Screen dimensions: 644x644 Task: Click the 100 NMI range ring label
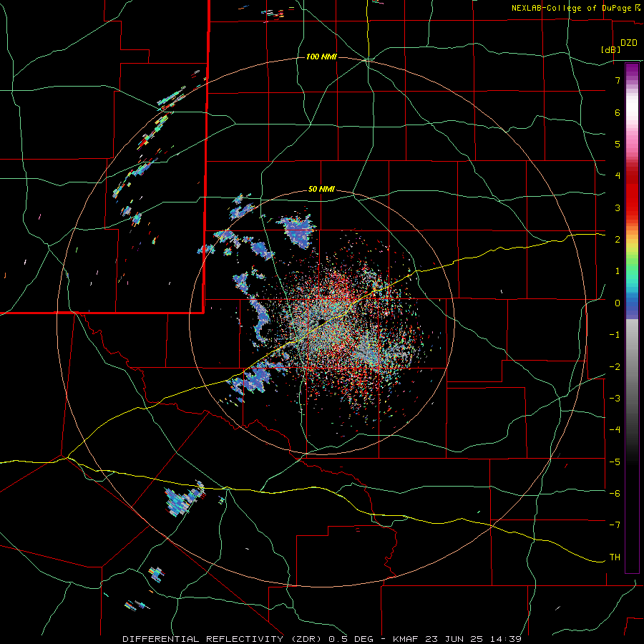(x=321, y=57)
